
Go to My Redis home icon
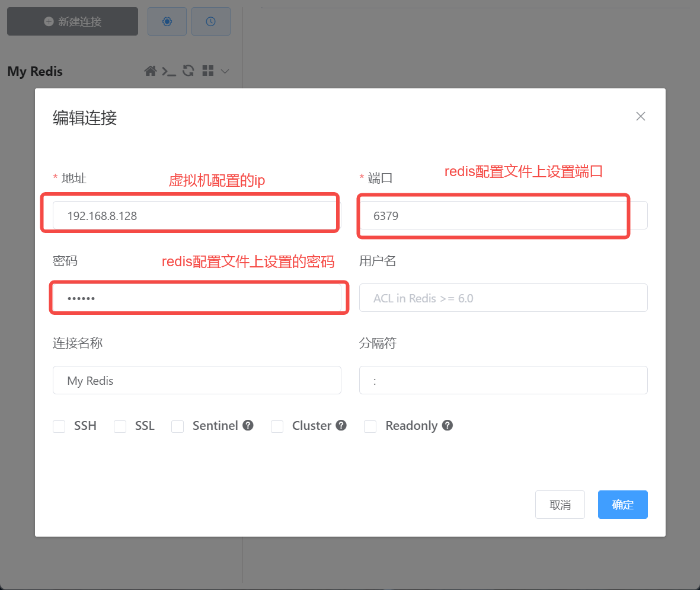151,71
